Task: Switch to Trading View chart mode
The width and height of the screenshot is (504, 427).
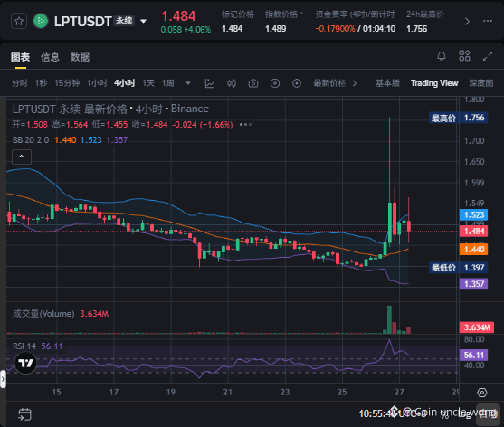Action: [434, 83]
